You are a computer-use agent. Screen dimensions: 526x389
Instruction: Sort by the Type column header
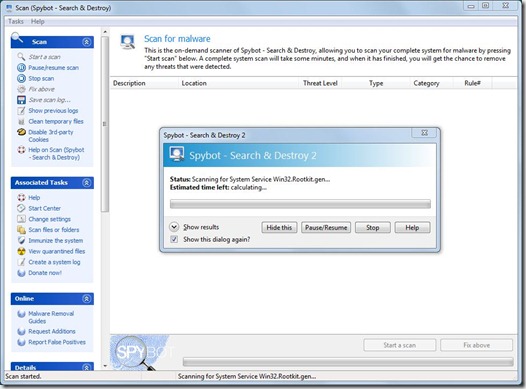(x=376, y=83)
